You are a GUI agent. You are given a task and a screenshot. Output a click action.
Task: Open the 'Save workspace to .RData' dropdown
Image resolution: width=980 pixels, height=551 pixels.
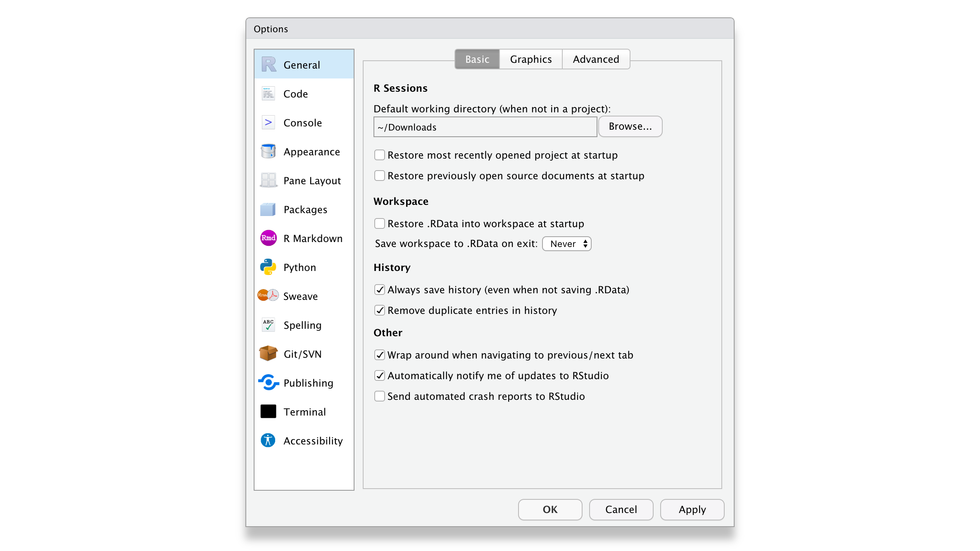[566, 244]
